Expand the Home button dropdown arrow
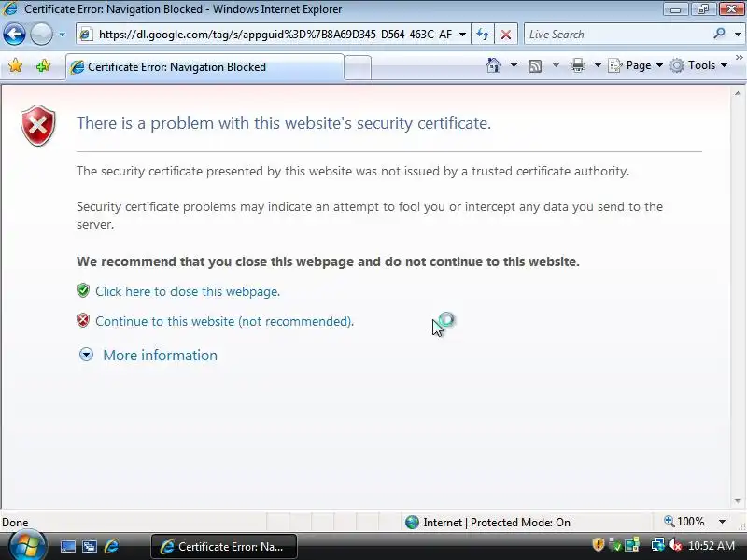 [x=514, y=65]
